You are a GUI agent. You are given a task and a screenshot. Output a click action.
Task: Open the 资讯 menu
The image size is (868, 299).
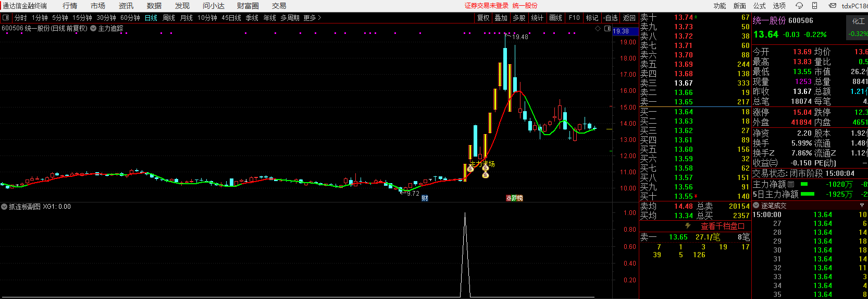tap(126, 6)
